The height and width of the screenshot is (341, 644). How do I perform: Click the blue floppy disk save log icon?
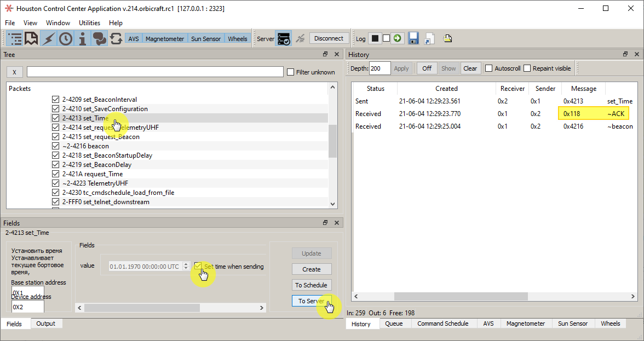(413, 38)
